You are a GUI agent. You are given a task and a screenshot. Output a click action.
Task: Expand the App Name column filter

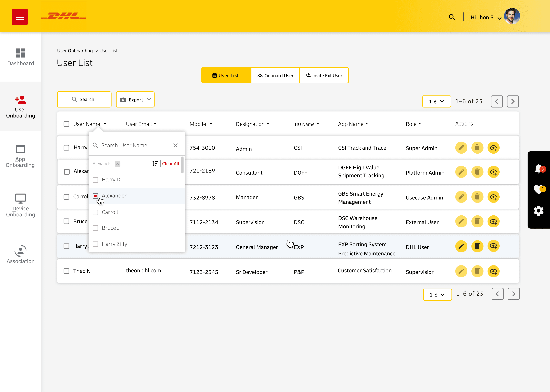click(x=367, y=124)
